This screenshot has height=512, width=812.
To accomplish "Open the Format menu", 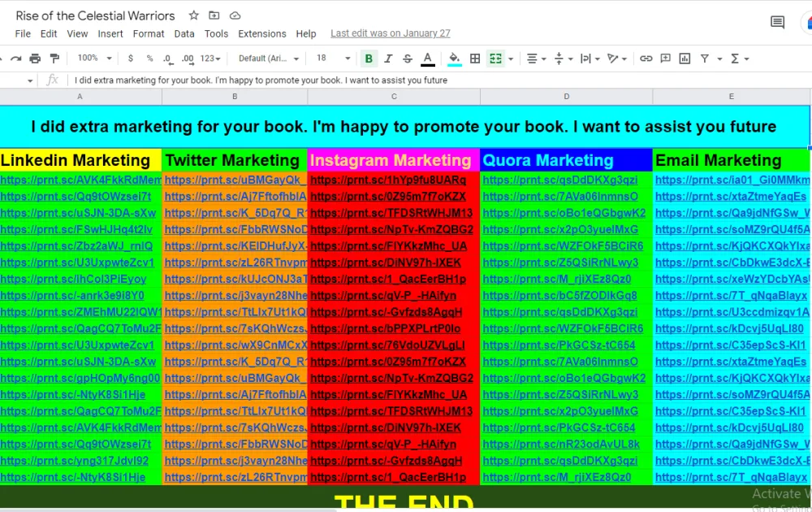I will click(x=149, y=34).
